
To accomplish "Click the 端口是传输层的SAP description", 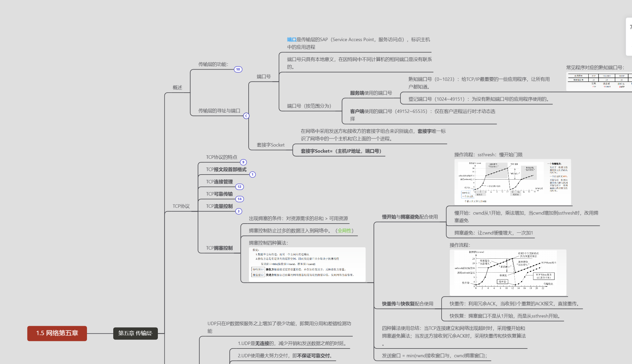I will tap(358, 43).
